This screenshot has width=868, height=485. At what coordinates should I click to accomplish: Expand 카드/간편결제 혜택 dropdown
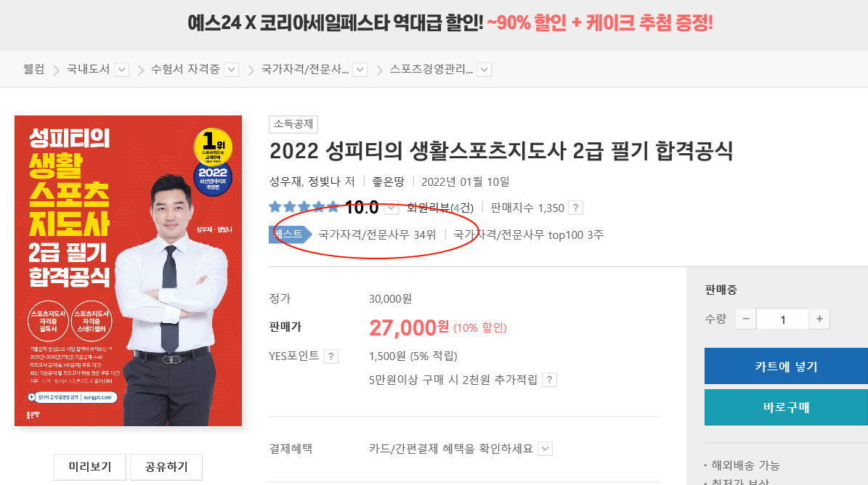(545, 449)
